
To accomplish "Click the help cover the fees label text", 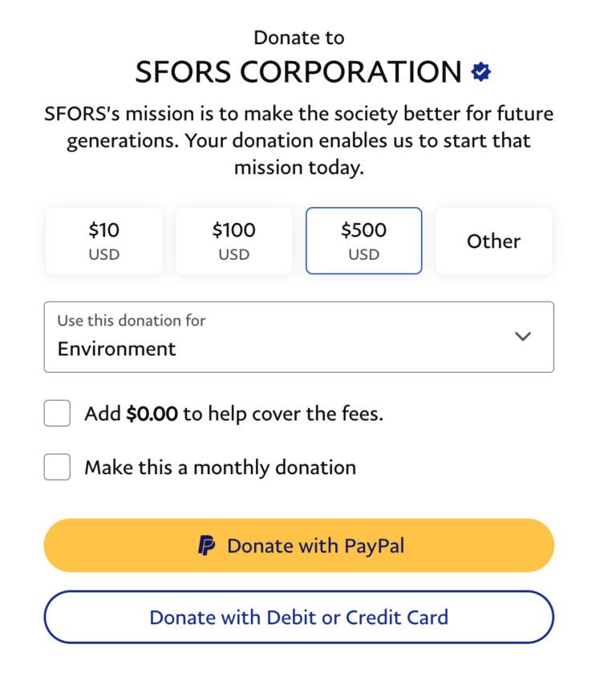I will coord(282,414).
